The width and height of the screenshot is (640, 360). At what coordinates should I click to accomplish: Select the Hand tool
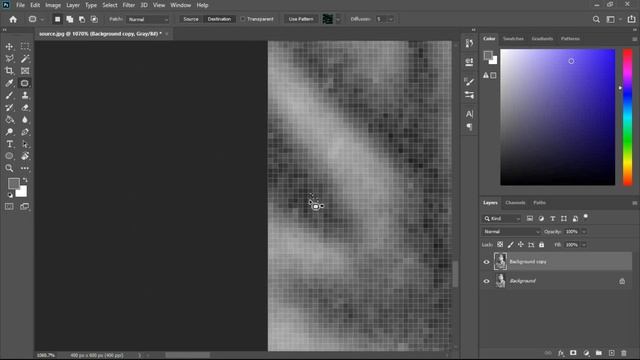(25, 156)
